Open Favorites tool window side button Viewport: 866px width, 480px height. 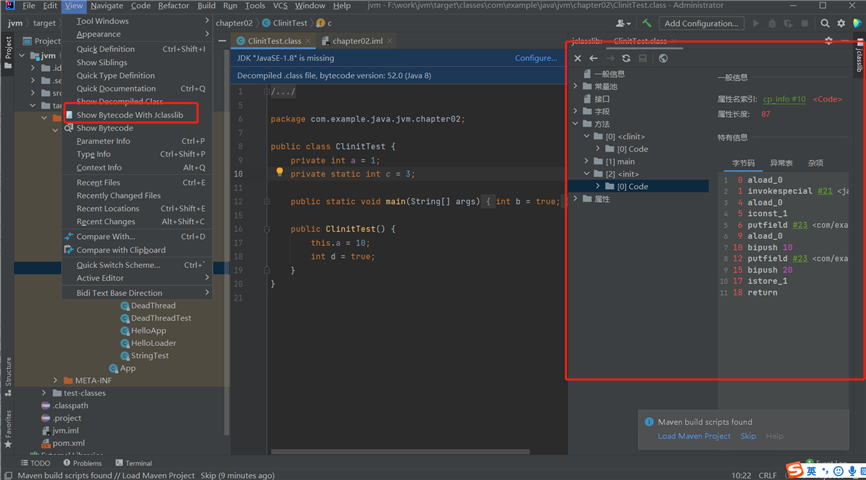[8, 429]
